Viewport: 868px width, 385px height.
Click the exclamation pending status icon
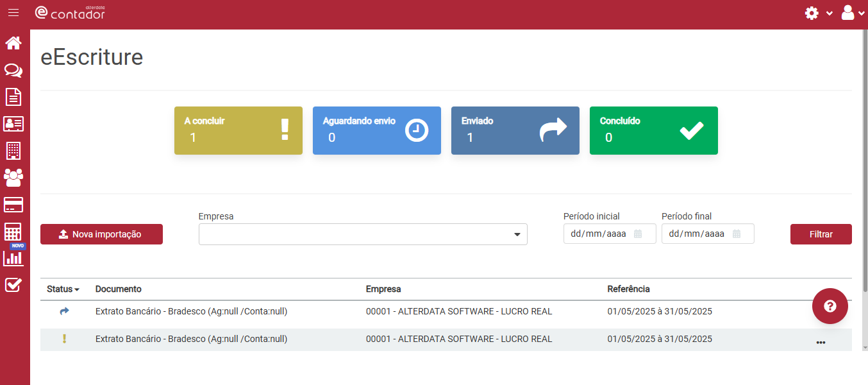[64, 339]
